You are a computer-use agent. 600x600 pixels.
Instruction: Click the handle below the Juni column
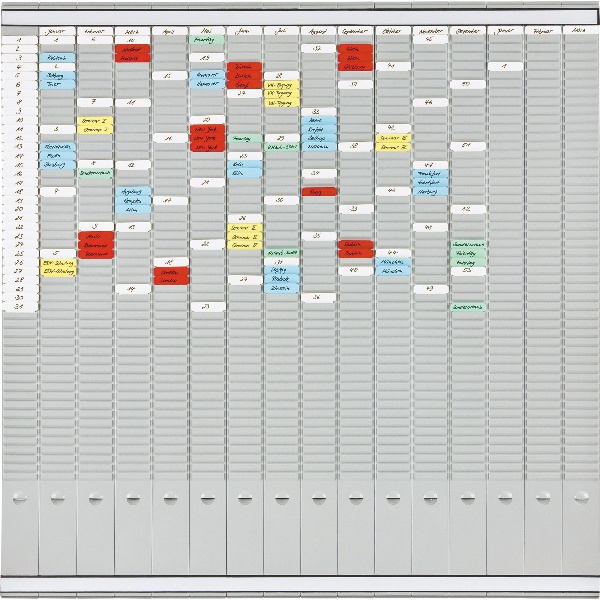click(x=244, y=497)
